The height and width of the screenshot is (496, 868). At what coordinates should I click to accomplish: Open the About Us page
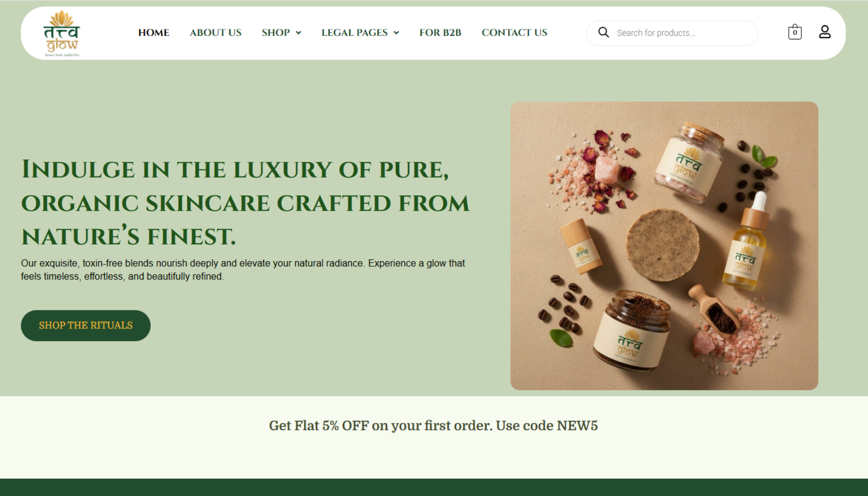[x=215, y=33]
